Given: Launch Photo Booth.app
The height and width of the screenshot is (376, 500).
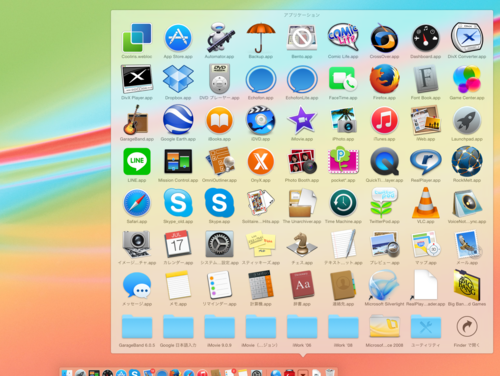Looking at the screenshot, I should [x=302, y=161].
